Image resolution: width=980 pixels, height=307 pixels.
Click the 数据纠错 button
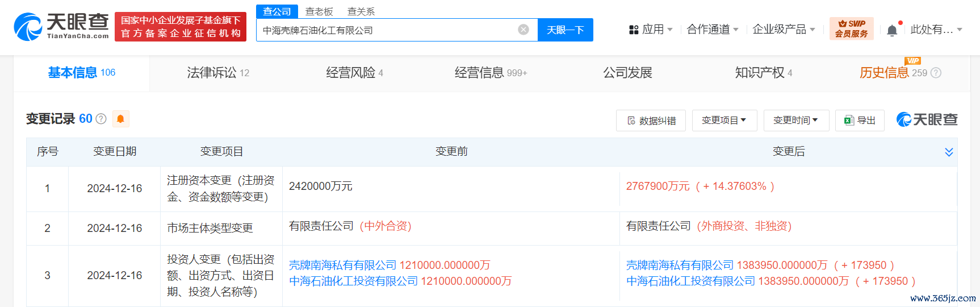coord(651,121)
